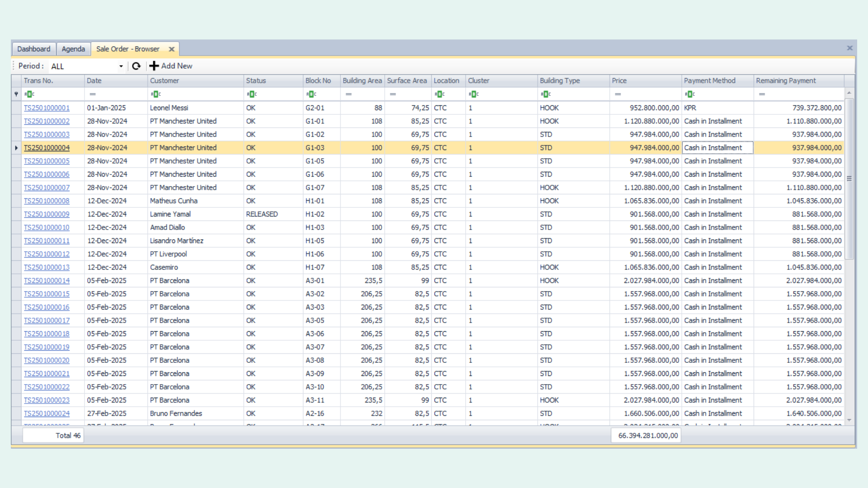Click the Status column filter condition icon

pos(252,94)
